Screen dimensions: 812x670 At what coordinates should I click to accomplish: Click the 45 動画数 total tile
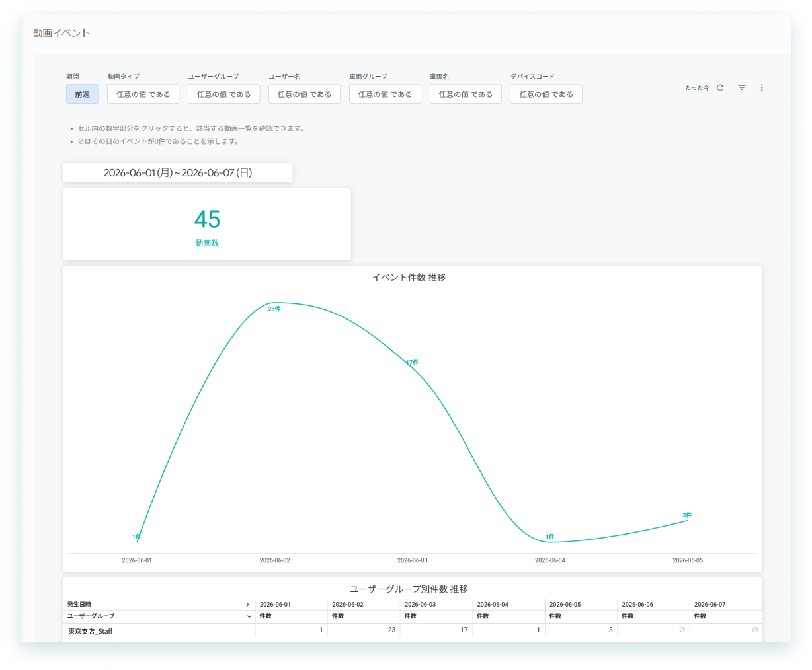pyautogui.click(x=207, y=225)
